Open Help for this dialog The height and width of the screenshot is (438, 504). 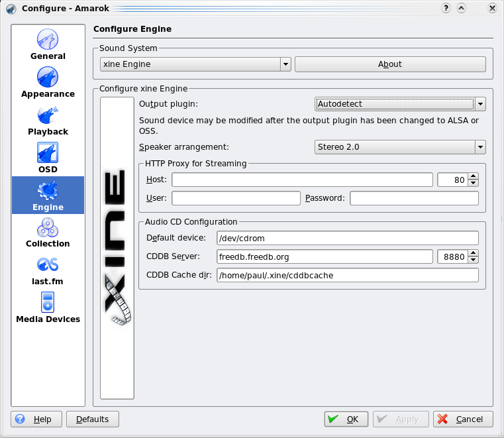coord(36,419)
